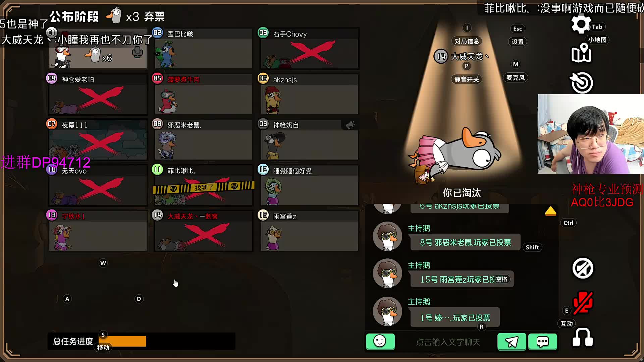The width and height of the screenshot is (644, 362).
Task: Click the compass slash icon
Action: [583, 268]
